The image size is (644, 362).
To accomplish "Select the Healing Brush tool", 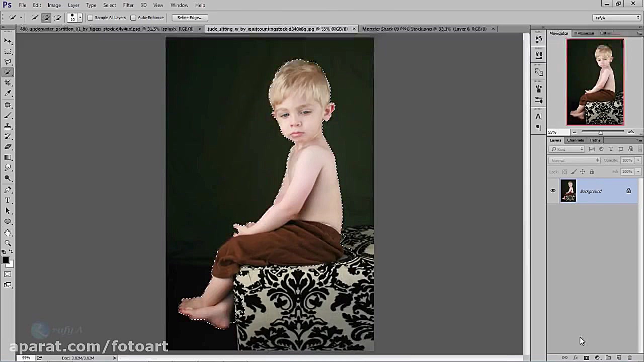I will (8, 105).
